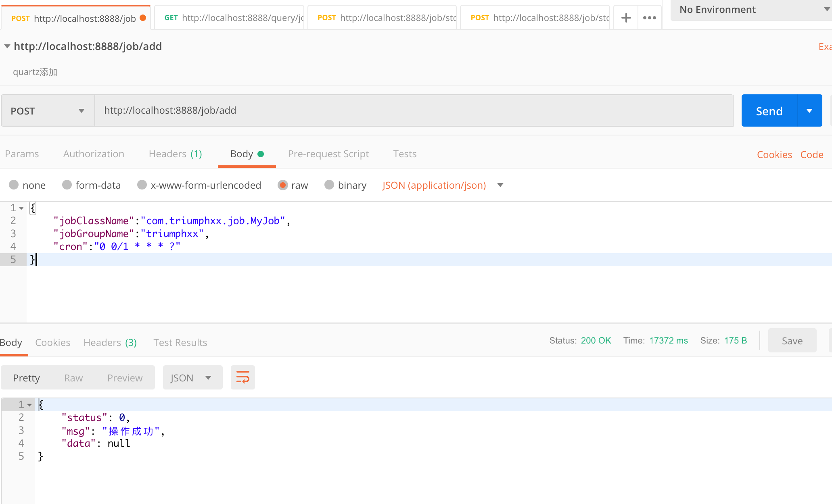Click the "data": null response line
Viewport: 832px width, 504px height.
[x=96, y=443]
